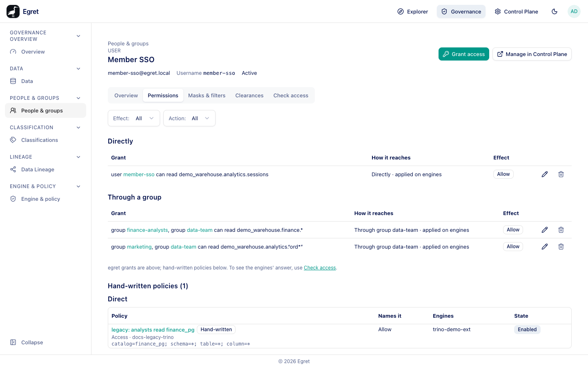The height and width of the screenshot is (368, 588).
Task: Click the People & groups sidebar icon
Action: (x=13, y=110)
